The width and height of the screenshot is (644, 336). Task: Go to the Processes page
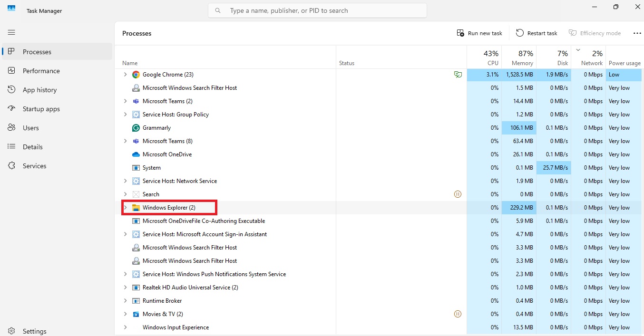(57, 52)
